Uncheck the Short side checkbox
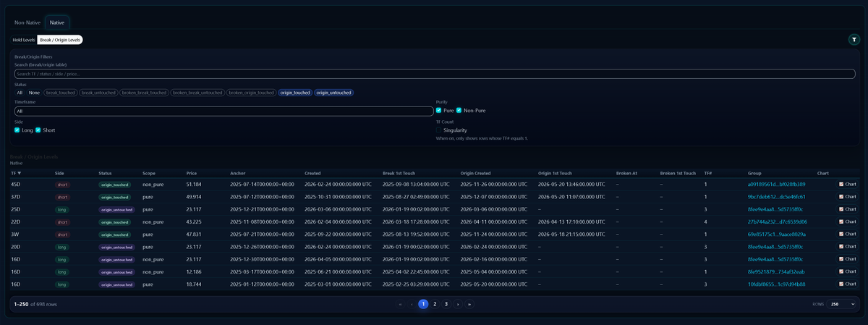This screenshot has width=868, height=325. coord(38,130)
